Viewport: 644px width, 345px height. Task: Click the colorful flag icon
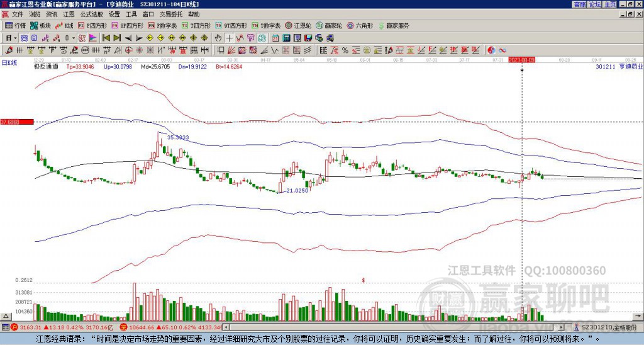pyautogui.click(x=93, y=38)
